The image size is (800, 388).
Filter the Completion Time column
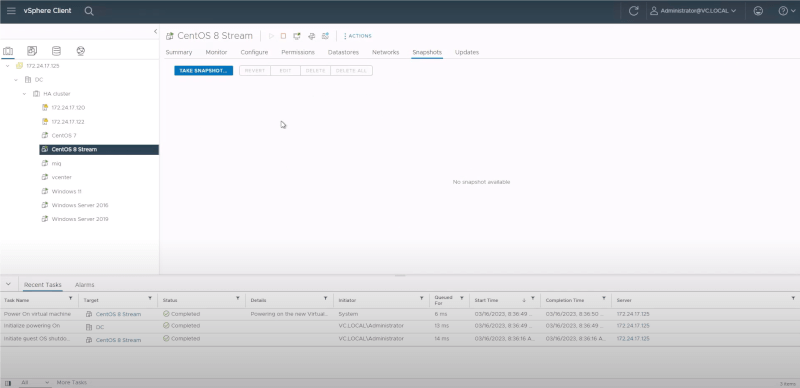click(604, 298)
